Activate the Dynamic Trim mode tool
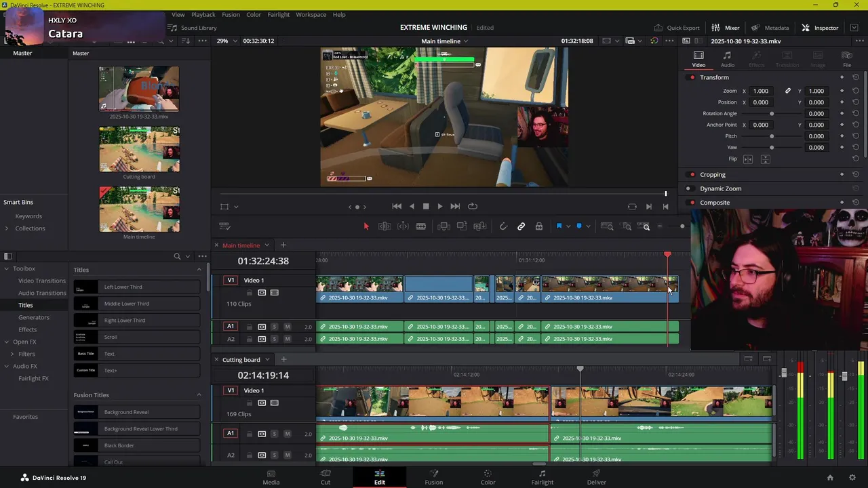 point(403,226)
